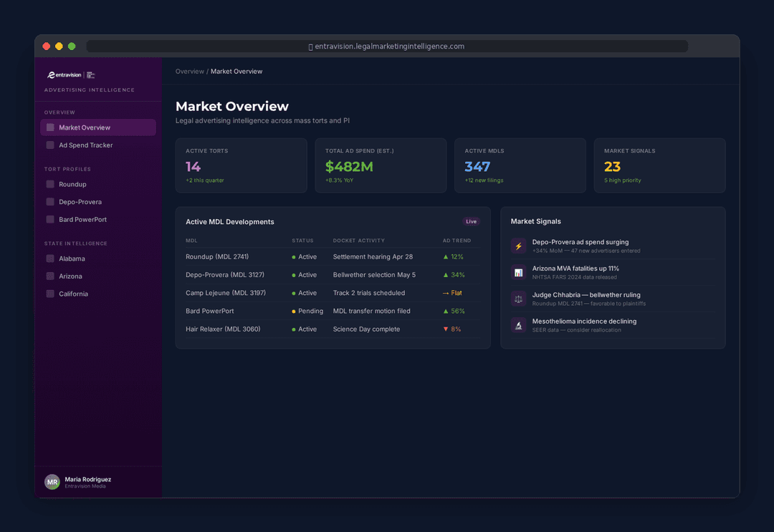The image size is (774, 532).
Task: Click Depo-Provera (MDL 3127) row name
Action: [225, 275]
